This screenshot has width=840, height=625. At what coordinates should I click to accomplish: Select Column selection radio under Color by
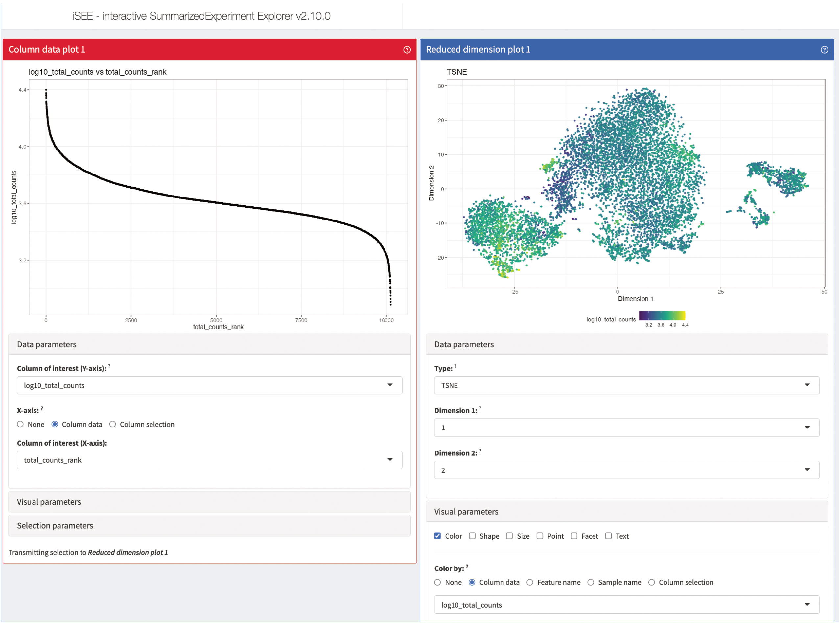pos(652,582)
